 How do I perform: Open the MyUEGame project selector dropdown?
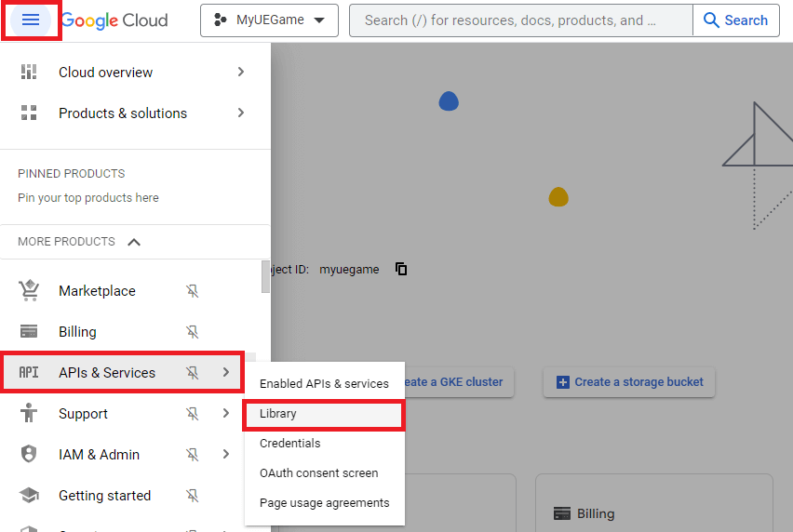click(x=269, y=20)
